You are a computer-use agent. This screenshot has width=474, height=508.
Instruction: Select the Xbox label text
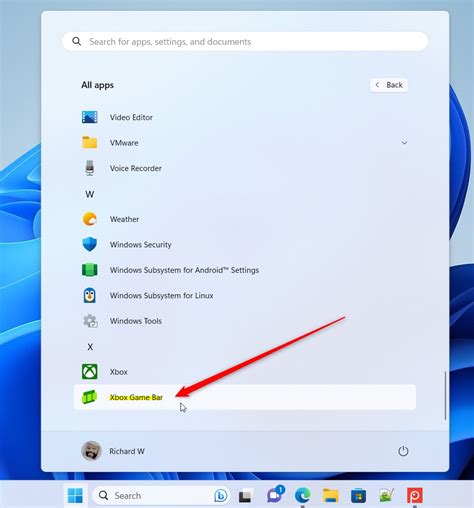tap(119, 372)
